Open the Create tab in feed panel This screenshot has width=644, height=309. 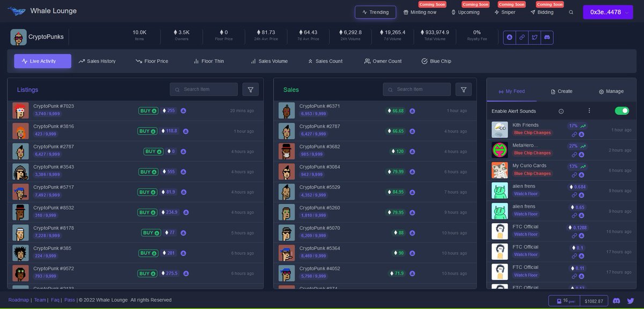coord(561,91)
